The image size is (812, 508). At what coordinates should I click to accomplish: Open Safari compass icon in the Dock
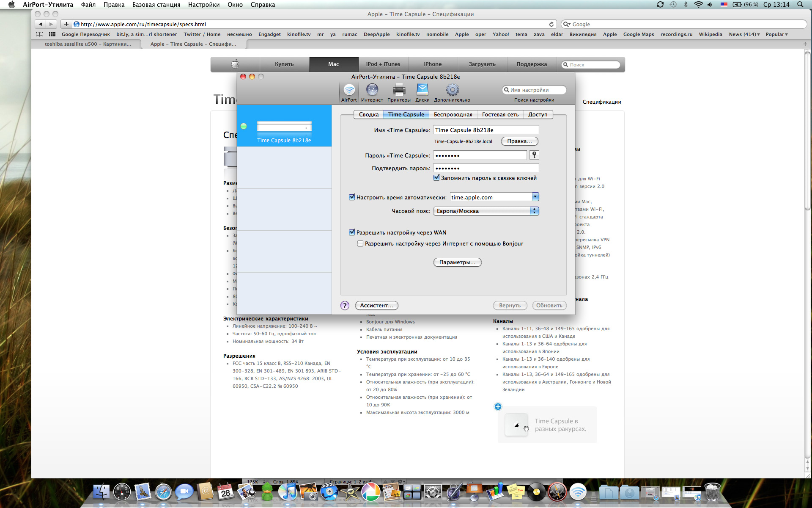163,492
